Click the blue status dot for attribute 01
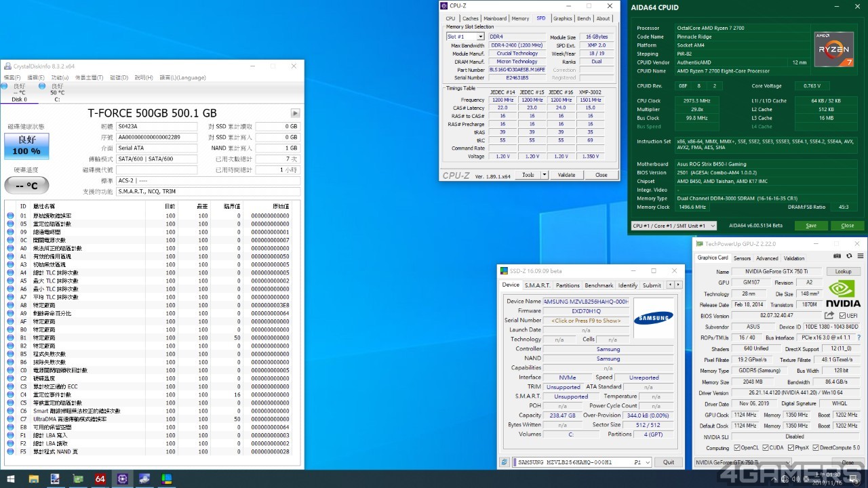Screen dimensions: 868x488 point(10,216)
